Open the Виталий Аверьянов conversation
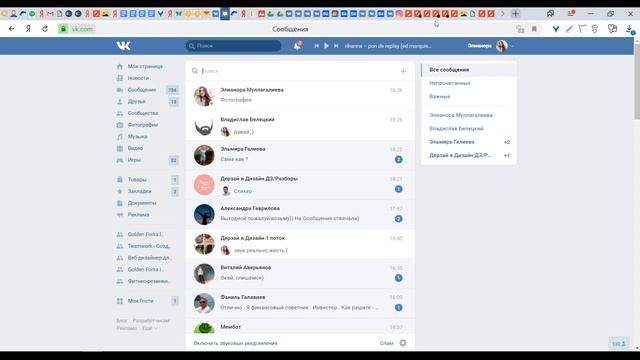The height and width of the screenshot is (360, 640). tap(300, 273)
